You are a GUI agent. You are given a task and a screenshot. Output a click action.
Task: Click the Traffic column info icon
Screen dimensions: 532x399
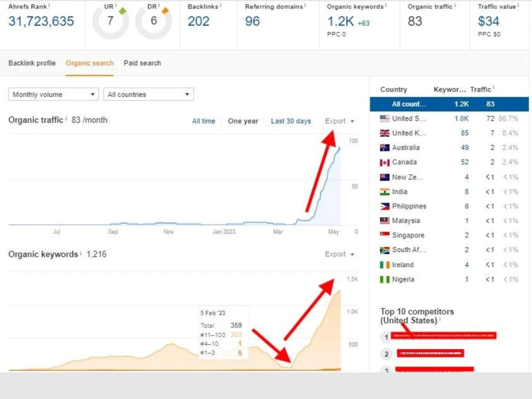[494, 88]
